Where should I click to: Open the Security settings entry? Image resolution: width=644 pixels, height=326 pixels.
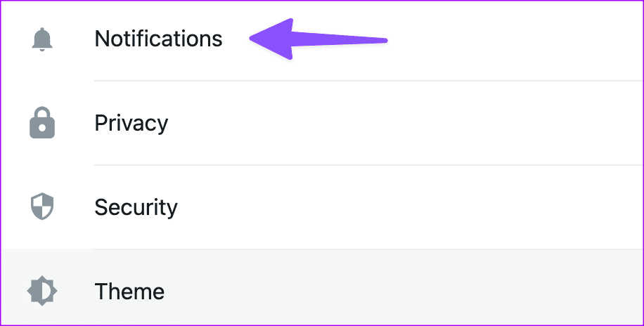pyautogui.click(x=322, y=207)
